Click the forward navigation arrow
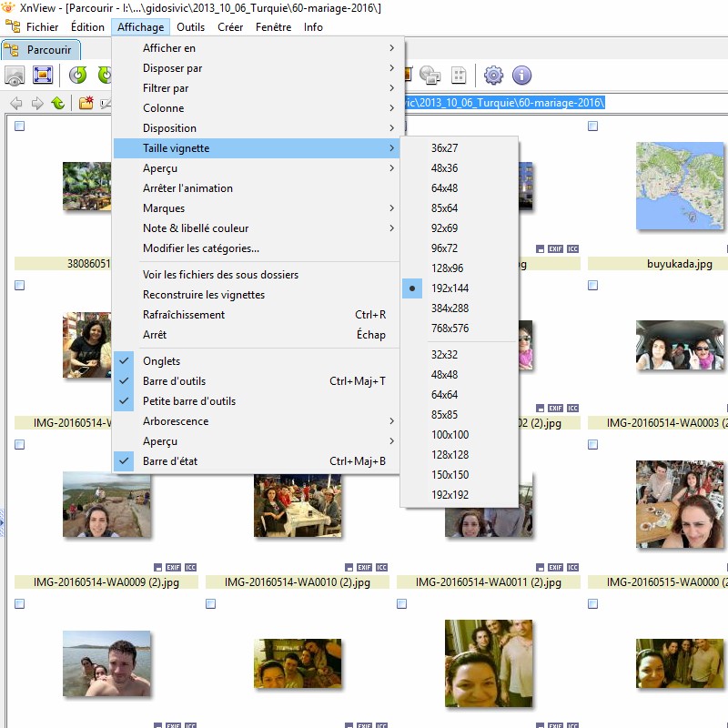Screen dimensions: 728x728 [x=37, y=103]
